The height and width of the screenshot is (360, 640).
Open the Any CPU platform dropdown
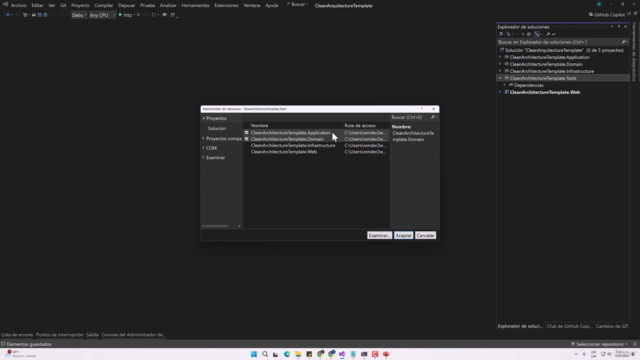coord(102,15)
